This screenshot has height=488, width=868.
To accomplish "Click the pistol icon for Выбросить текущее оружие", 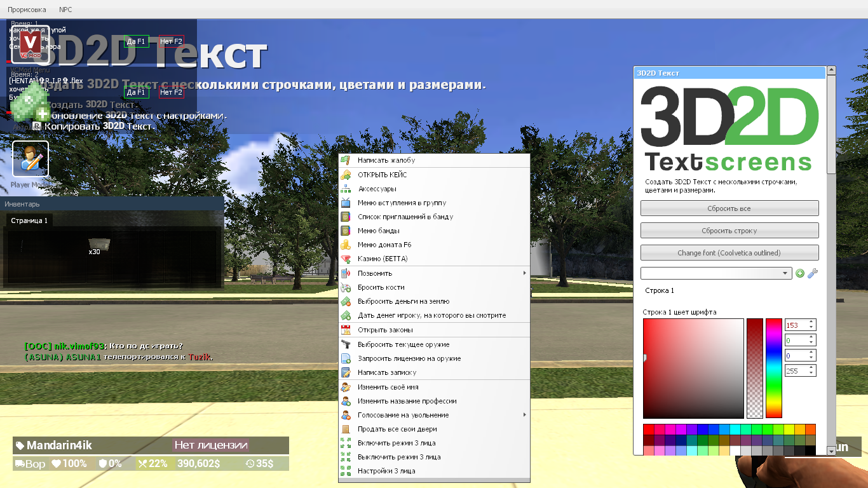I will pyautogui.click(x=346, y=343).
